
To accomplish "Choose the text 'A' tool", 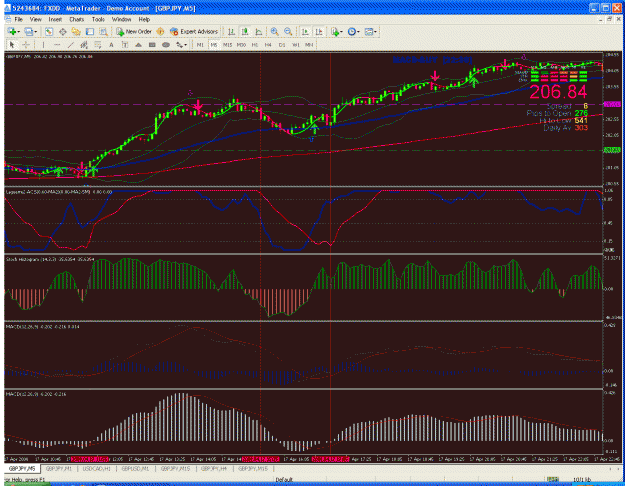I will click(x=111, y=45).
